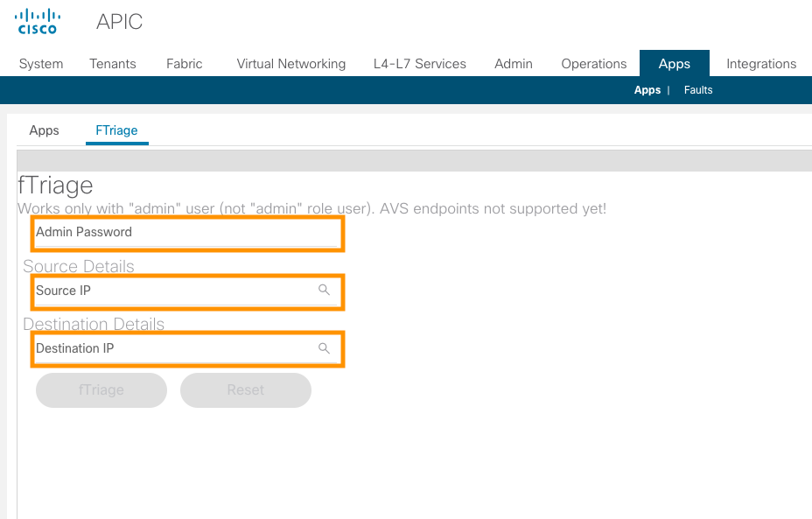Navigate to the Admin menu

514,64
